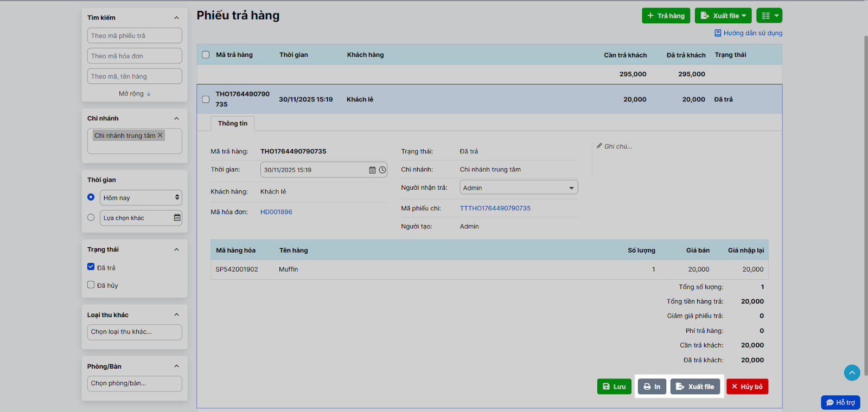The image size is (868, 412).
Task: Toggle the Đã trả status checkbox
Action: point(91,267)
